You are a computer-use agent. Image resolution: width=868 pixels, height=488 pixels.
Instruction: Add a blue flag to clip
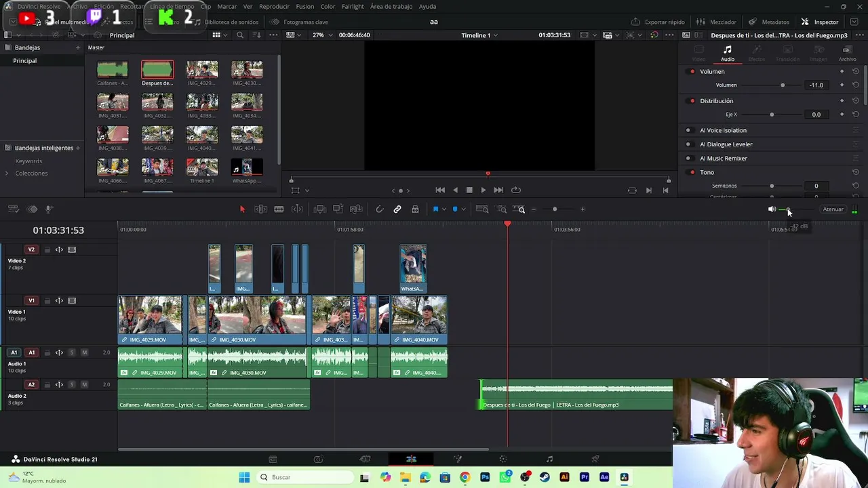pyautogui.click(x=435, y=209)
